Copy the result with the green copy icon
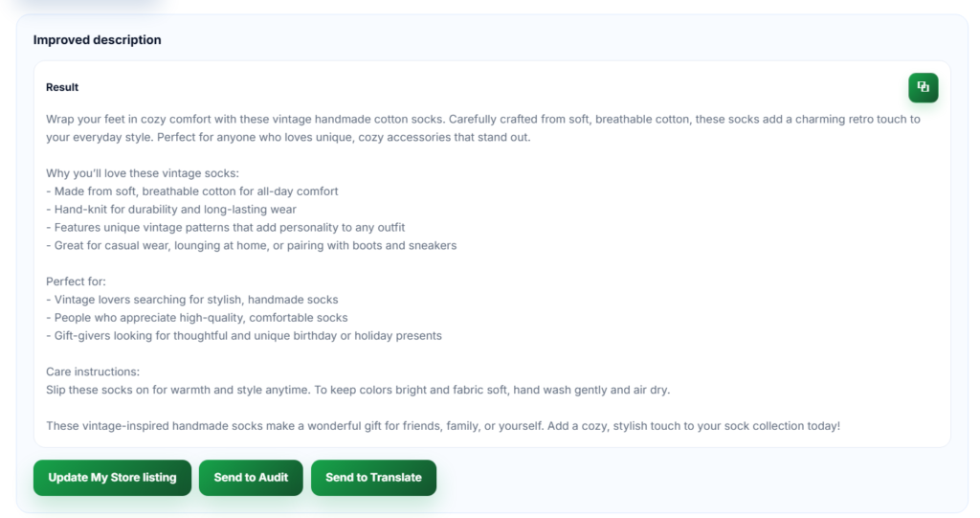 (x=923, y=87)
